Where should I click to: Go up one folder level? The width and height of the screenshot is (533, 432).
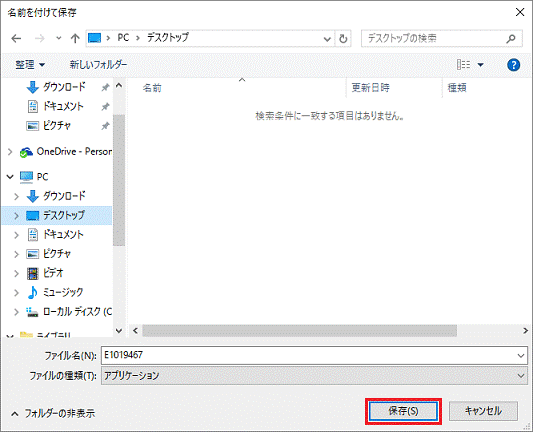tap(75, 38)
